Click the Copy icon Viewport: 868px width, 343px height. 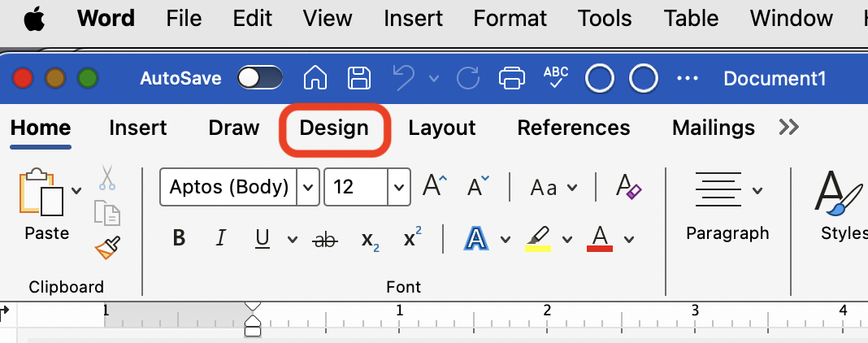click(x=106, y=213)
